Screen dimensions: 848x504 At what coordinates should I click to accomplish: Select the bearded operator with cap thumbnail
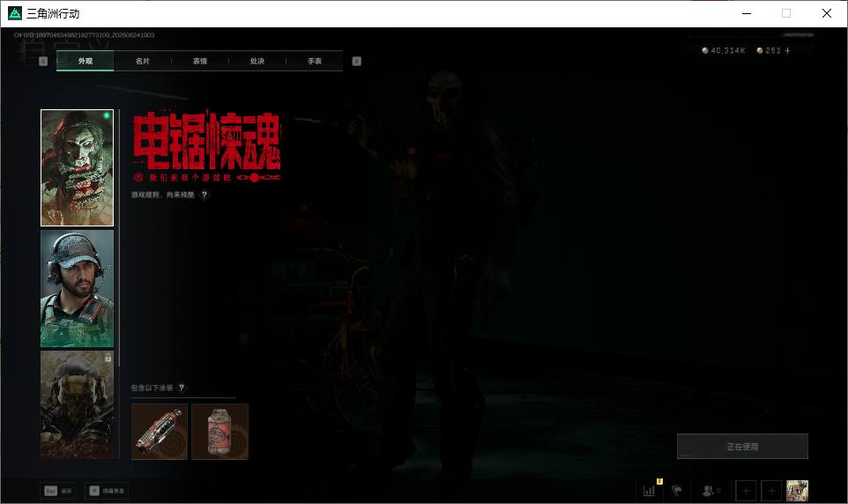pyautogui.click(x=77, y=288)
